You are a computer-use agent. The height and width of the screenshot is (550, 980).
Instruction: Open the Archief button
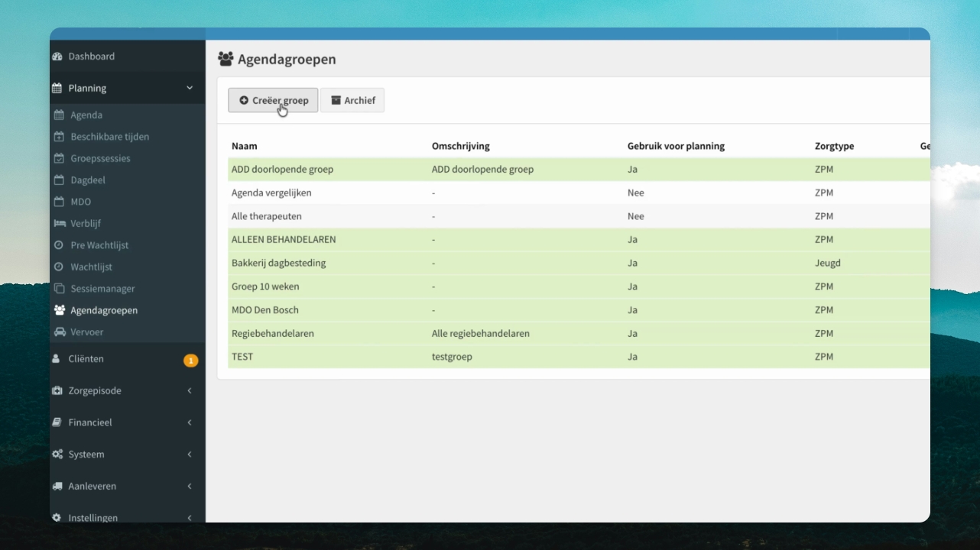click(352, 100)
